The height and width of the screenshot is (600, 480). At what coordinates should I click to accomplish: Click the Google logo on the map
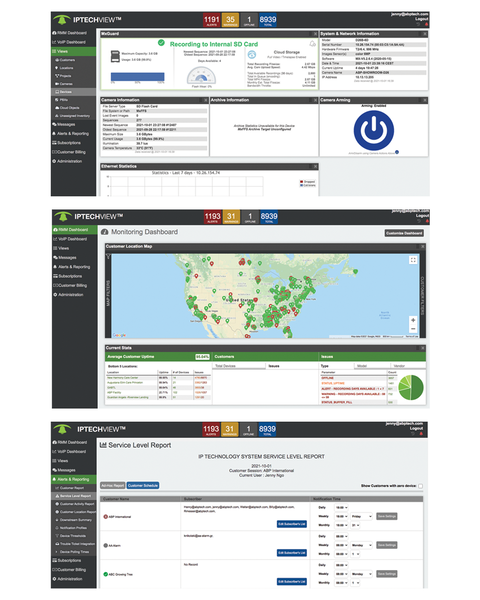point(119,335)
